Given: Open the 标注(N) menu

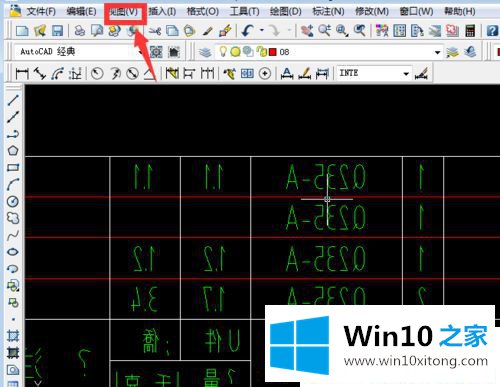Looking at the screenshot, I should pyautogui.click(x=328, y=11).
